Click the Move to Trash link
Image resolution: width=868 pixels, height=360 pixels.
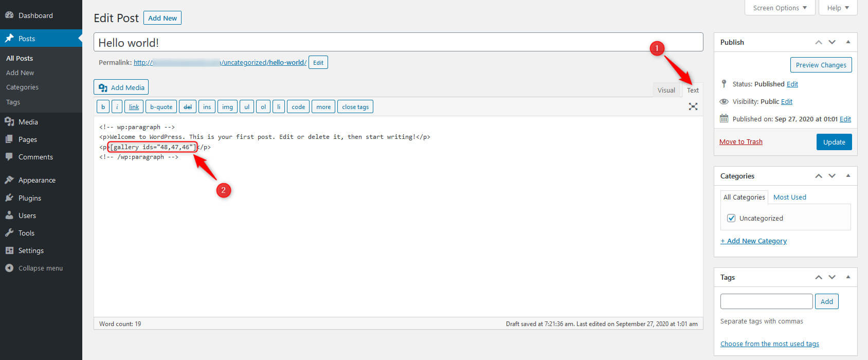[x=740, y=142]
